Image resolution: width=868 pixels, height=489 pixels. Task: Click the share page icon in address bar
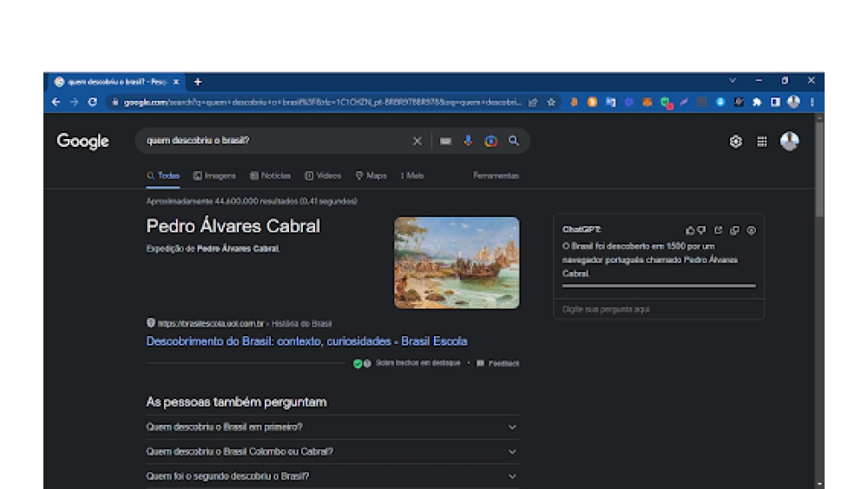pyautogui.click(x=533, y=102)
